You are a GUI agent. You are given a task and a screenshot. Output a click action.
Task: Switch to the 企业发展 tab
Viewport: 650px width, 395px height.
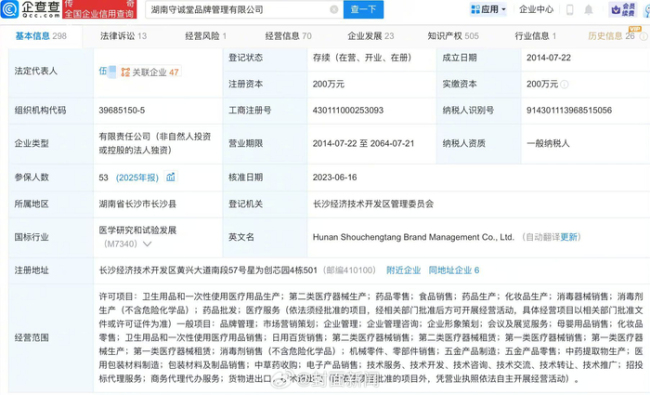[x=371, y=36]
